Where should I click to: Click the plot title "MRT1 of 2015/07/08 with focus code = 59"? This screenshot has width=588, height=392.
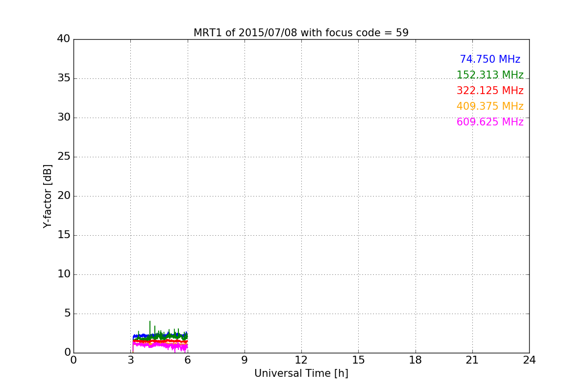point(301,33)
